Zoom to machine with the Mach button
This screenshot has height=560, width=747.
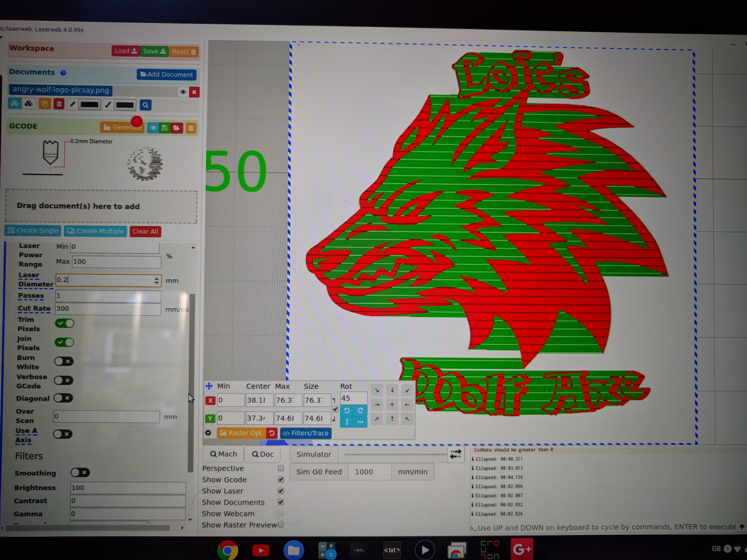tap(223, 454)
